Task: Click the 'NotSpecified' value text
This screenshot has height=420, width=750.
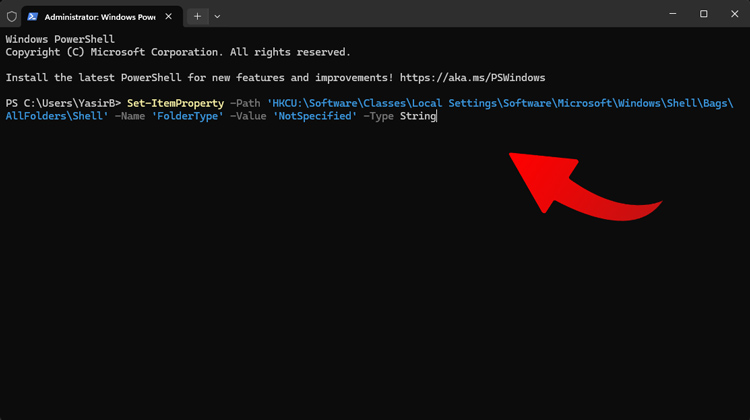Action: point(315,116)
